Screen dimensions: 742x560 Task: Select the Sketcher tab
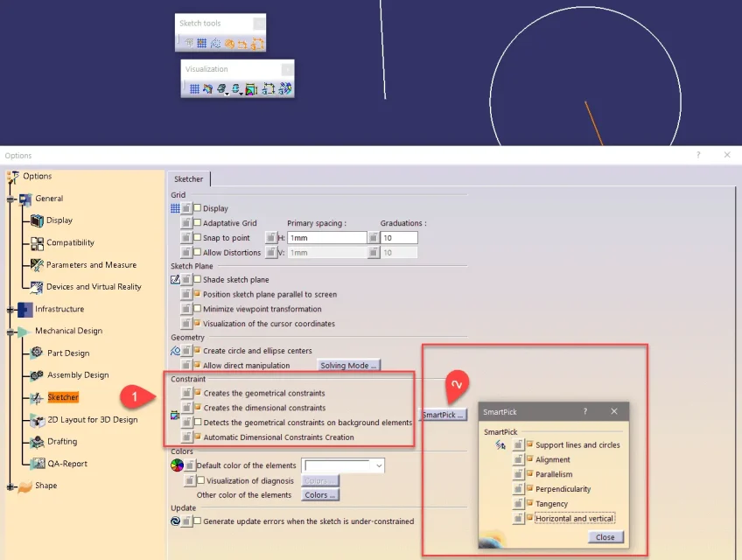(188, 178)
